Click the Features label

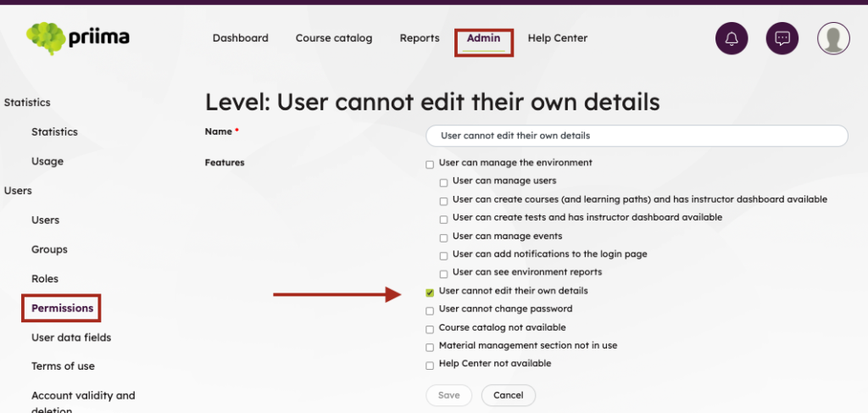tap(224, 163)
